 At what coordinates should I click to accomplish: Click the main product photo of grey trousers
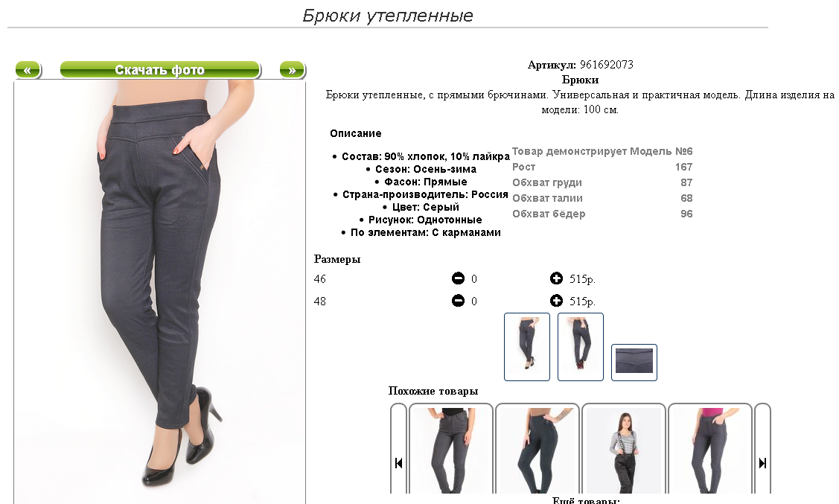pyautogui.click(x=159, y=292)
